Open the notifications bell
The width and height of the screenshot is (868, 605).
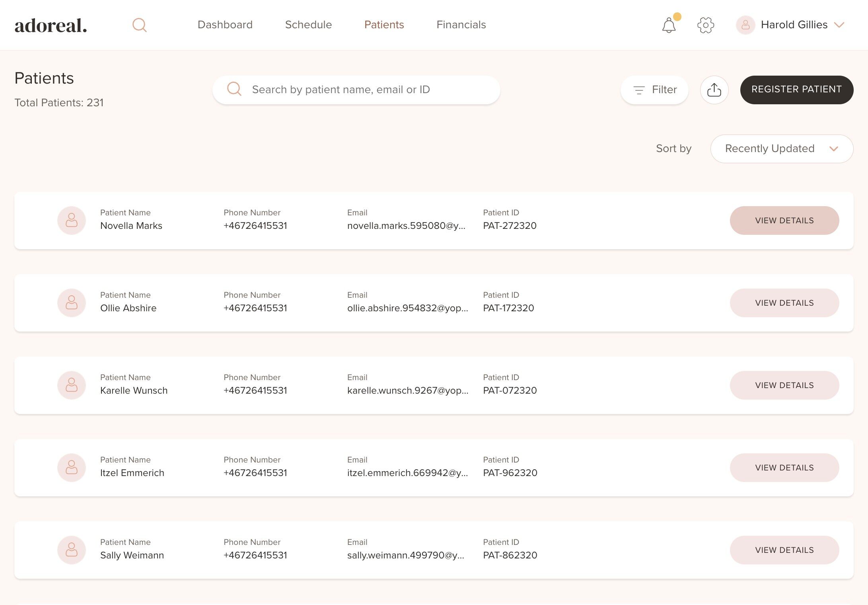[669, 25]
